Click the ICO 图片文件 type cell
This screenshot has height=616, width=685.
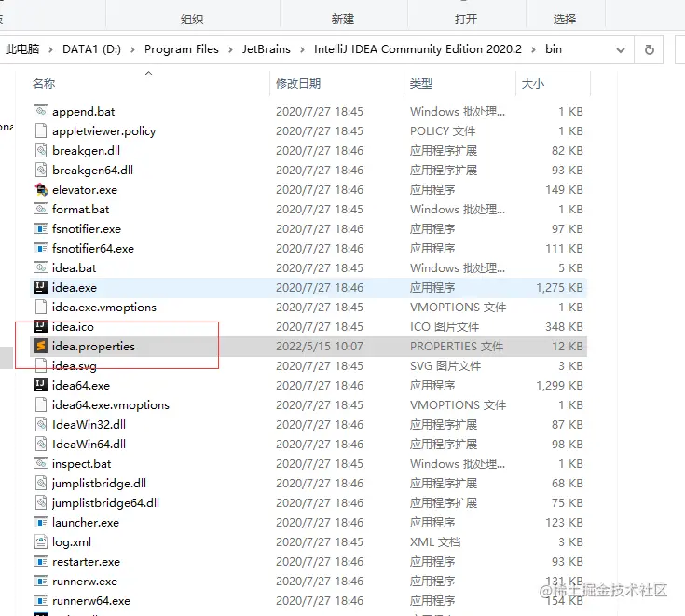[x=445, y=326]
